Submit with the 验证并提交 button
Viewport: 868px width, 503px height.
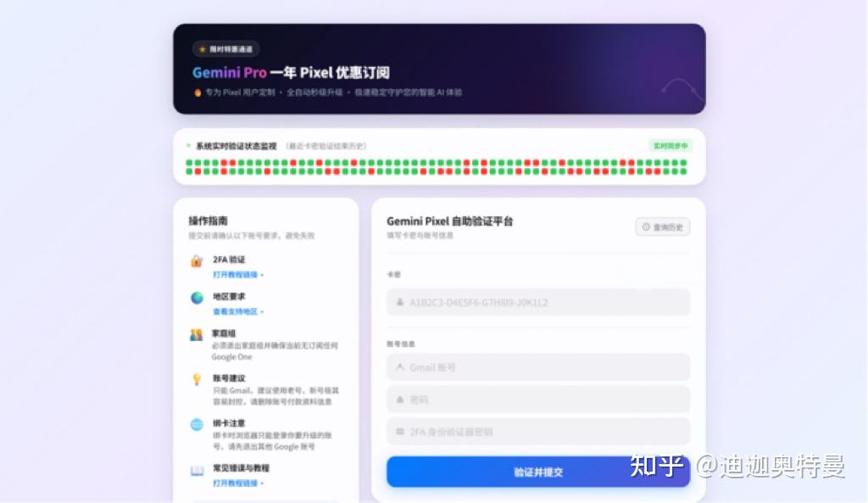pyautogui.click(x=538, y=472)
